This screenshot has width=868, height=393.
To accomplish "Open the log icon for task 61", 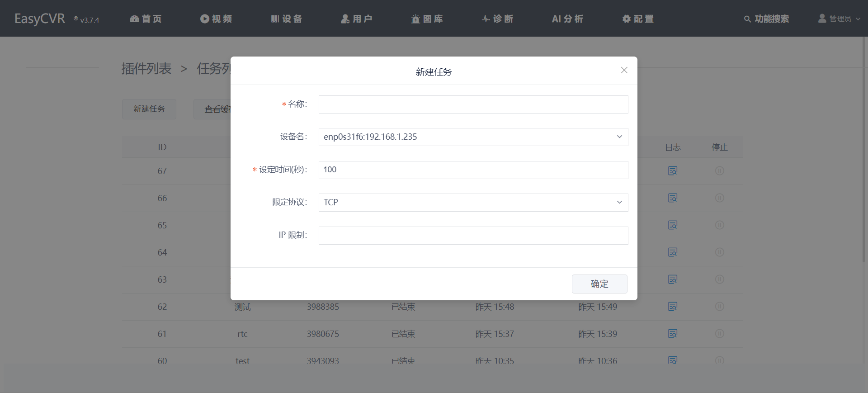I will click(x=672, y=334).
